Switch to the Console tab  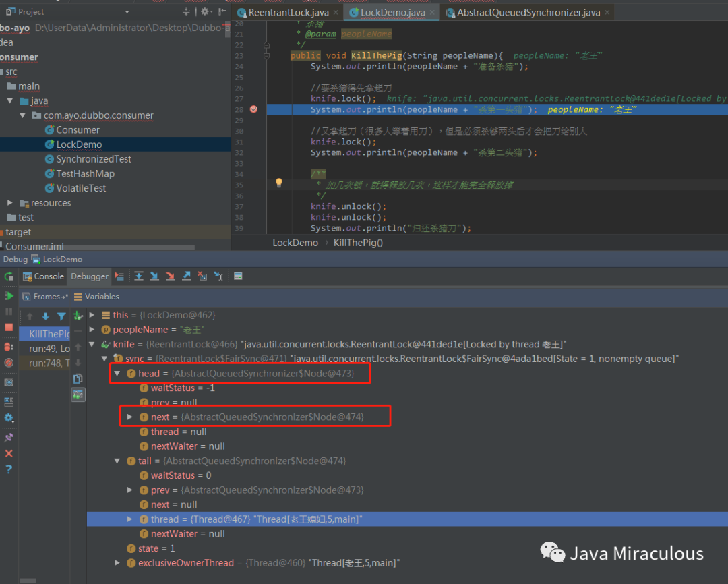pos(43,276)
